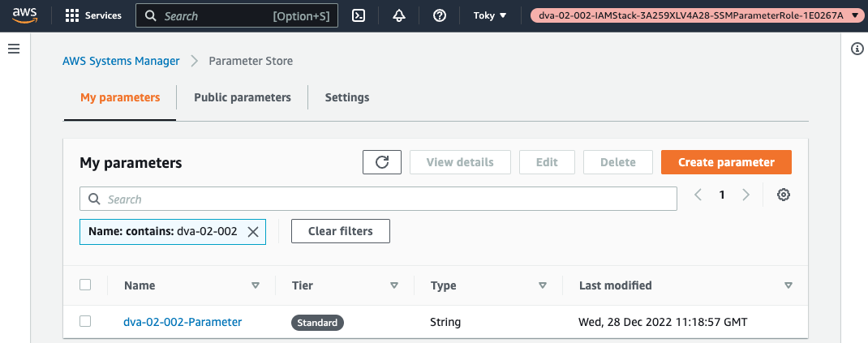
Task: Remove the dva-02-002 name filter
Action: point(253,232)
